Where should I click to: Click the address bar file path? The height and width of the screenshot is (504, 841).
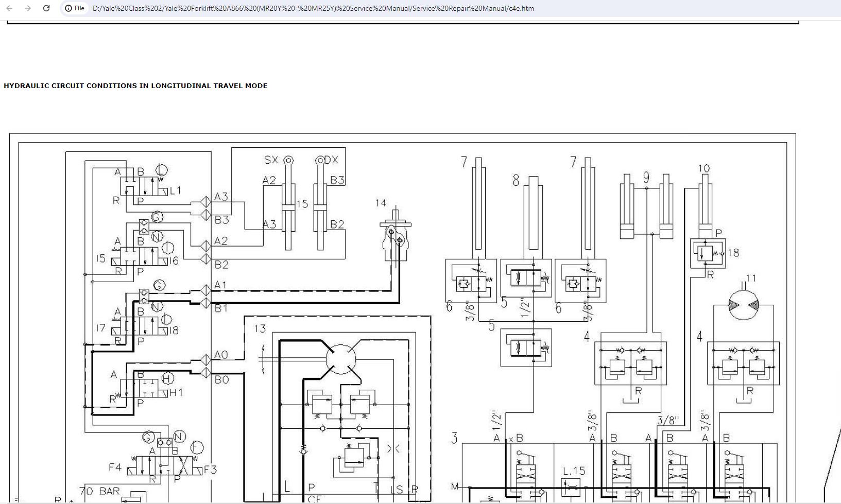tap(313, 8)
